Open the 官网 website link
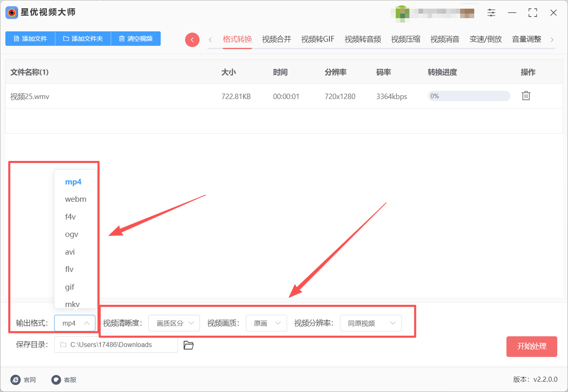 [x=23, y=380]
